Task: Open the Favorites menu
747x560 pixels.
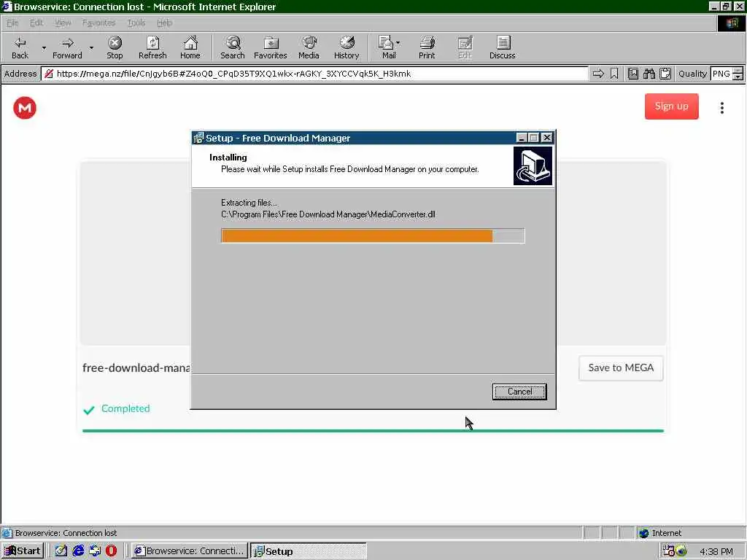Action: coord(98,23)
